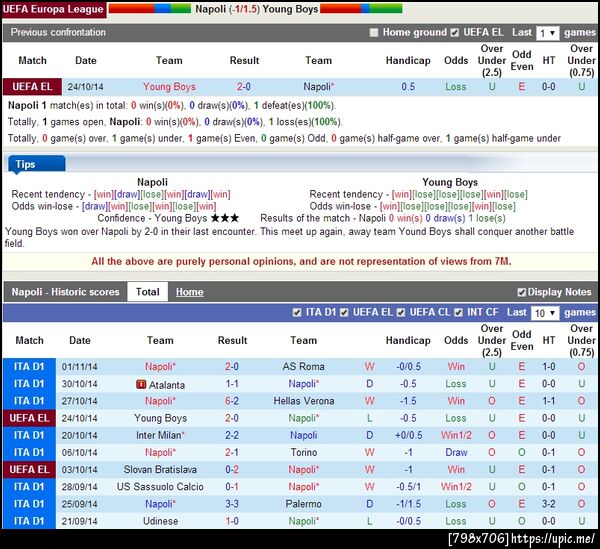Click the Handicap header in Historic scores table

coord(408,340)
